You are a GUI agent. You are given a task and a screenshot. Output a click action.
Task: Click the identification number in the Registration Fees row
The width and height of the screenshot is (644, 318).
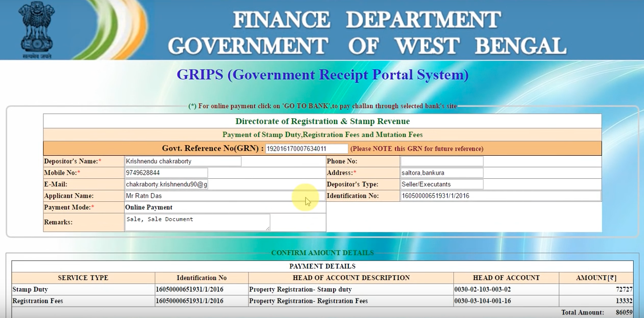point(190,301)
